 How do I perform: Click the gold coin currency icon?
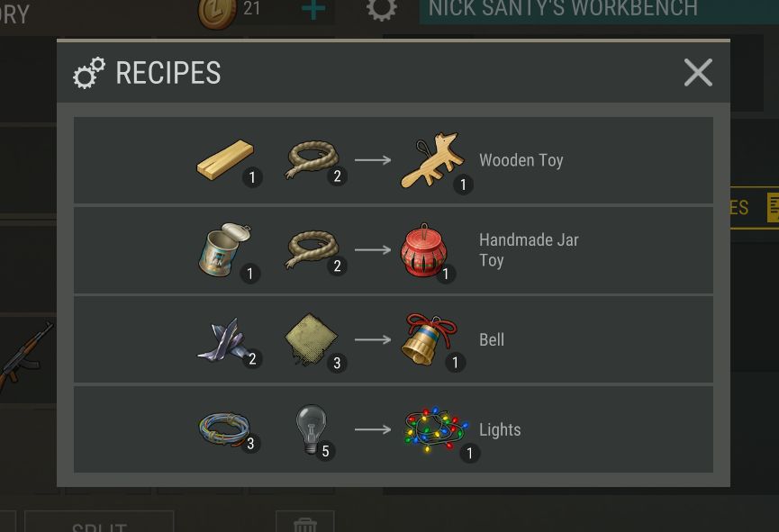point(217,13)
